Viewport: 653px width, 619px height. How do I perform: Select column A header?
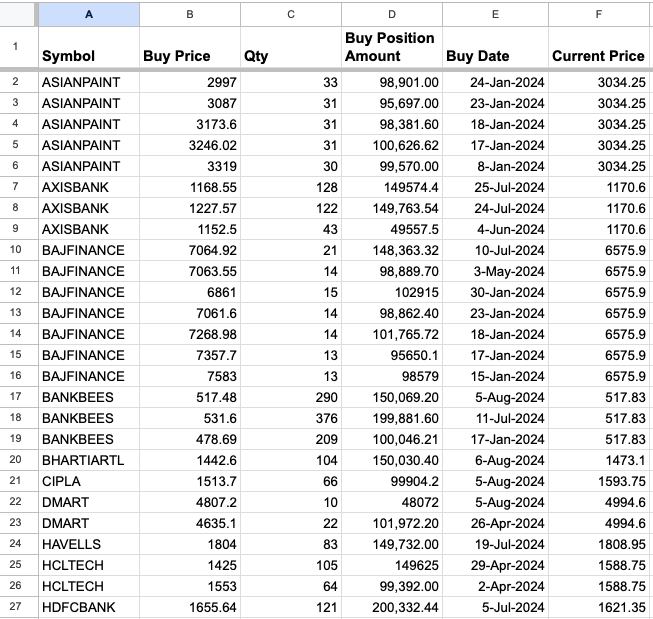pyautogui.click(x=89, y=15)
